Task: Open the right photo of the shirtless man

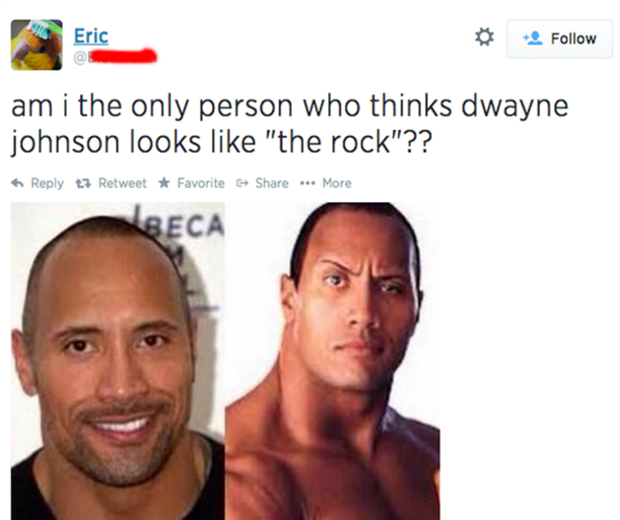Action: 332,361
